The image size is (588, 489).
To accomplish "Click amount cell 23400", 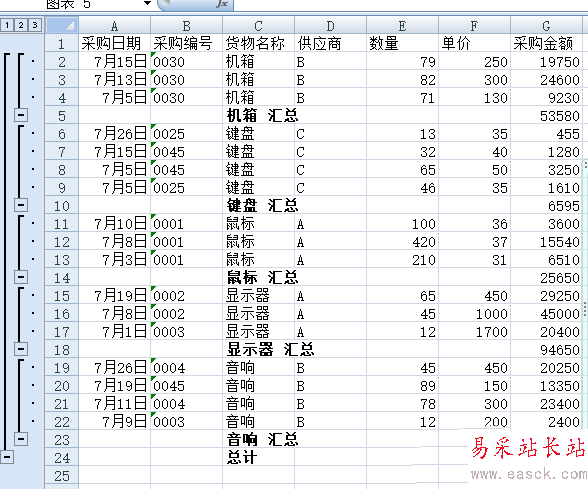I will [546, 404].
